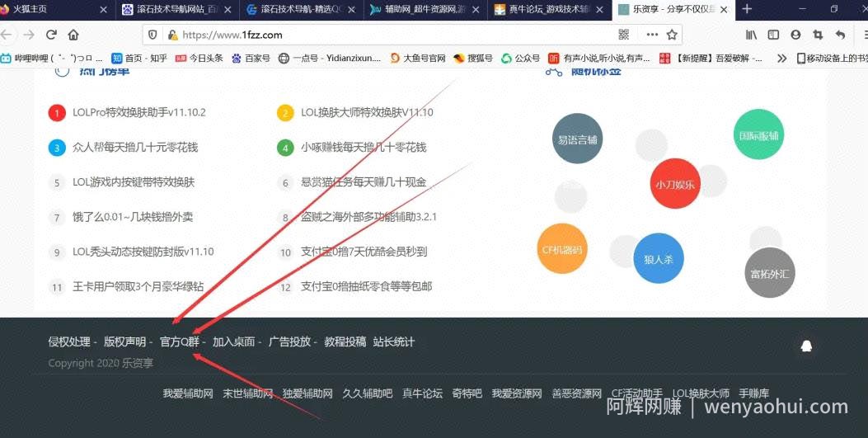Close the 辅助网 tab
The width and height of the screenshot is (868, 438).
coord(476,9)
